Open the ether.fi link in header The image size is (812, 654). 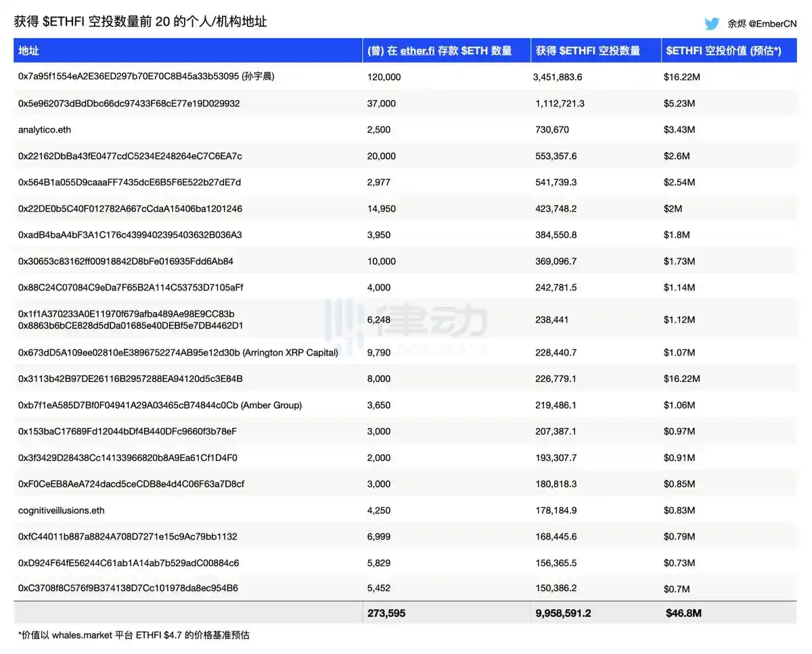click(x=418, y=51)
